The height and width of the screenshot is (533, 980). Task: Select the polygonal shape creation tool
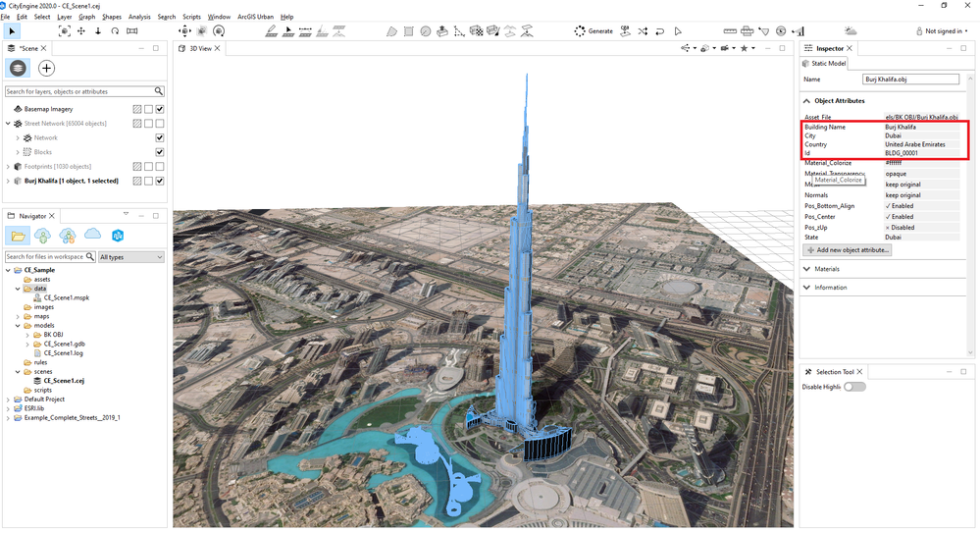391,31
